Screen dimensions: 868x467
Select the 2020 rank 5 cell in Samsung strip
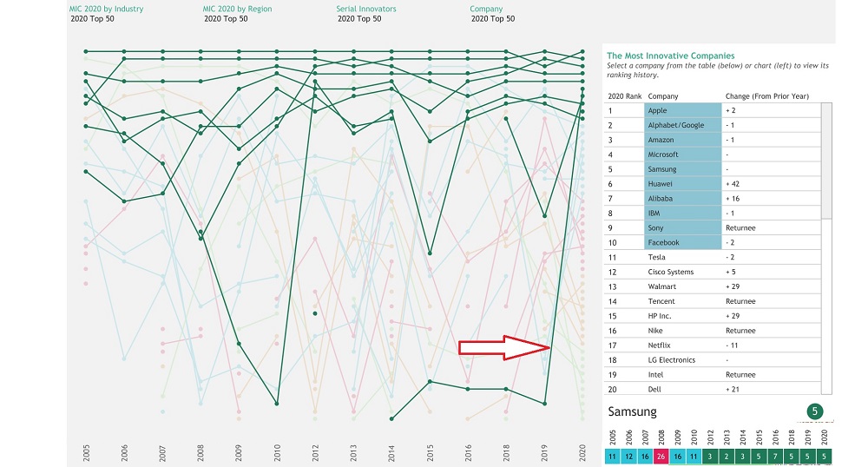825,457
